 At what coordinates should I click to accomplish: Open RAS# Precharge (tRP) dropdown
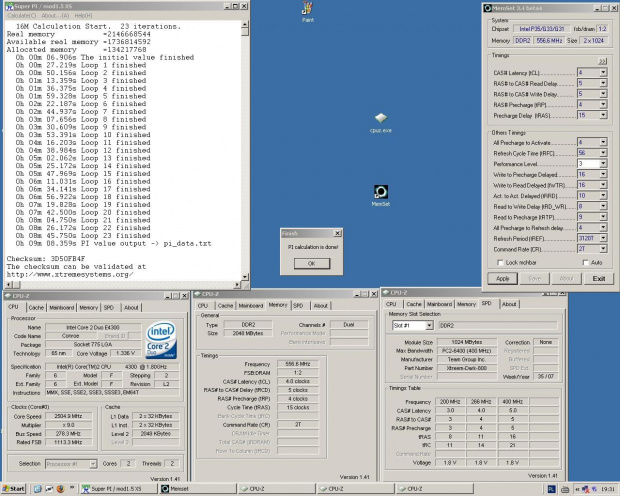pos(603,104)
